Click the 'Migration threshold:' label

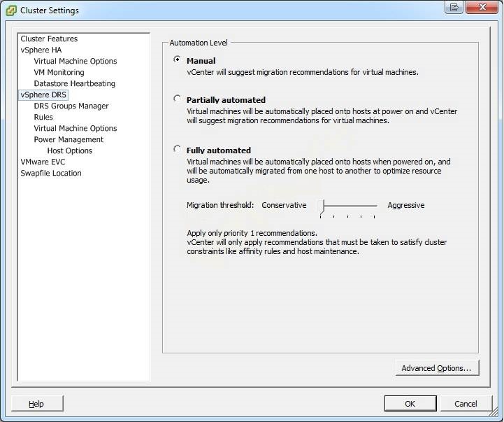(220, 205)
